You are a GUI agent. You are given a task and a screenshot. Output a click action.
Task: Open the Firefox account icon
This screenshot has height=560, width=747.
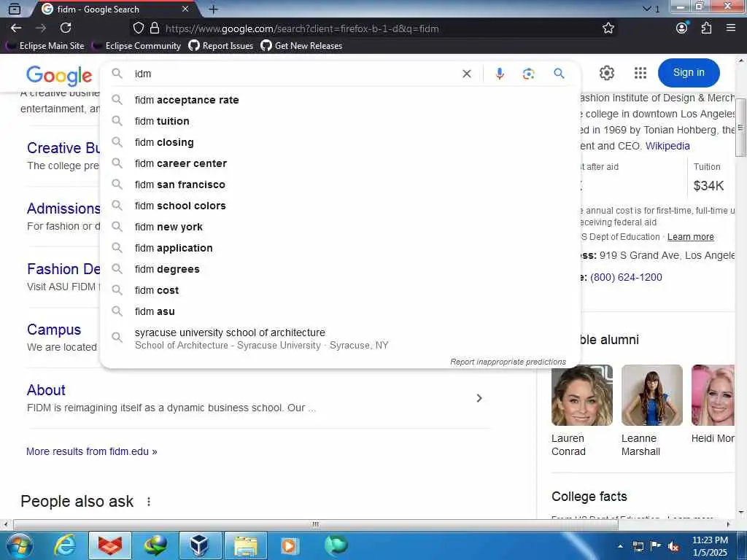[x=682, y=28]
